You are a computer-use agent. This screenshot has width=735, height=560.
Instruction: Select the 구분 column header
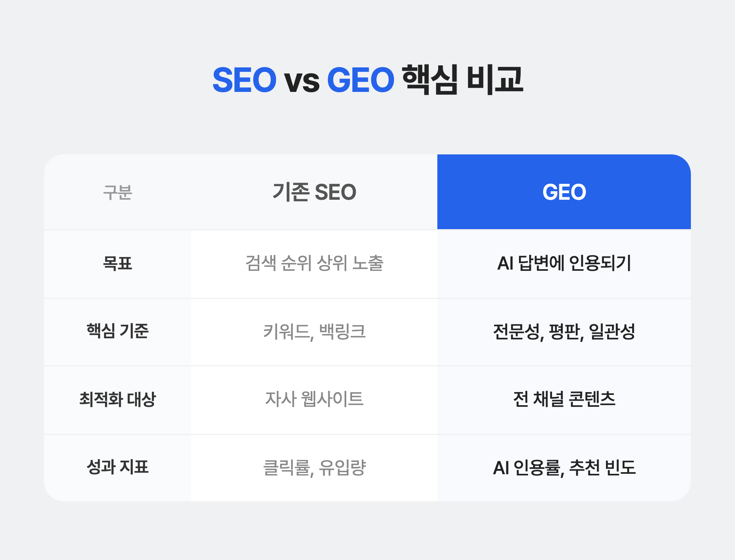pos(117,192)
